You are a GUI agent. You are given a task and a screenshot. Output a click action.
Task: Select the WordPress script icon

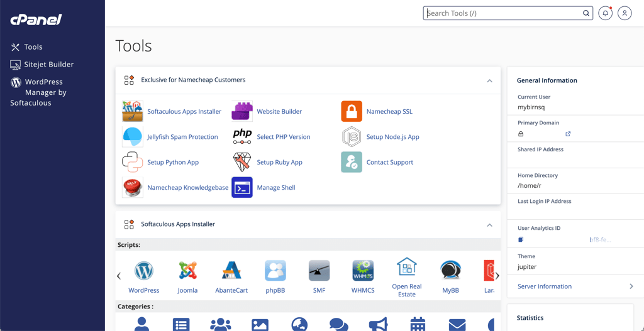[x=144, y=271]
